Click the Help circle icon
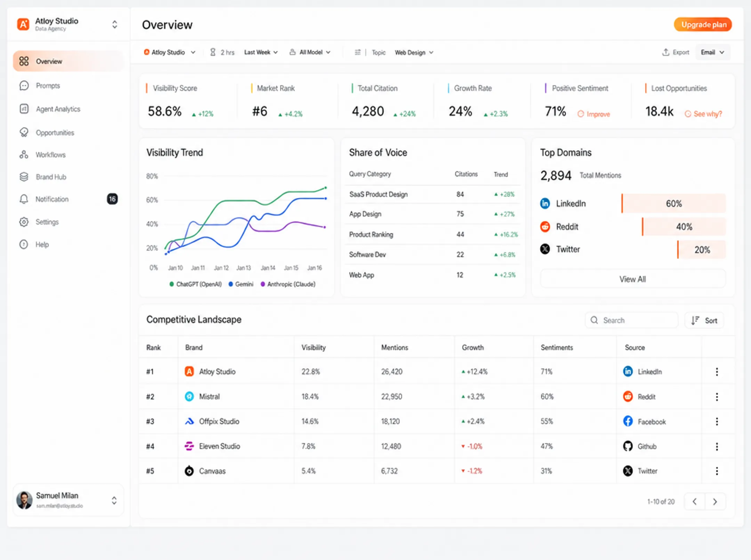Viewport: 751px width, 560px height. tap(24, 244)
